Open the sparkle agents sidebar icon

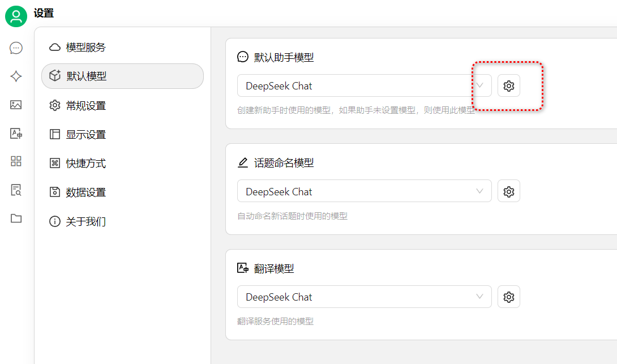click(x=16, y=76)
